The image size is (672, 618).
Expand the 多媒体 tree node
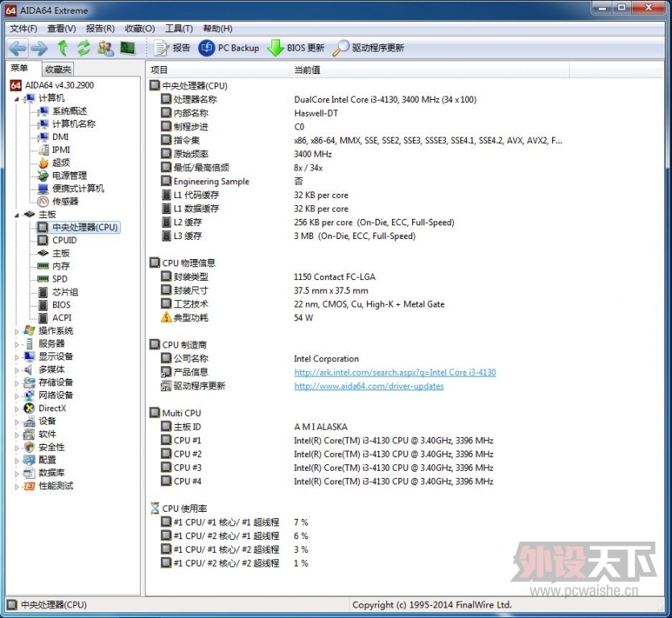pyautogui.click(x=17, y=370)
